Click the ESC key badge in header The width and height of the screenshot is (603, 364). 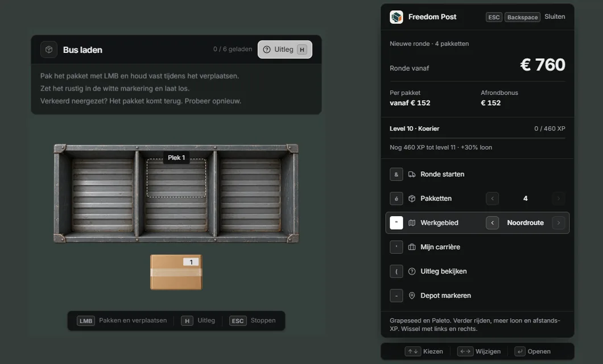pyautogui.click(x=494, y=17)
